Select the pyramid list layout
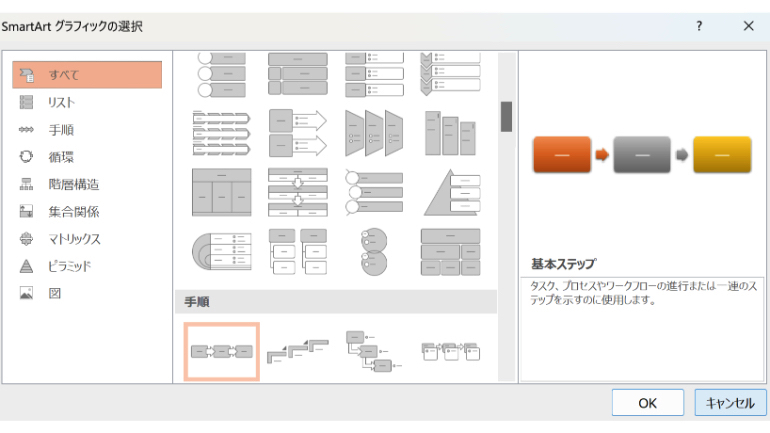Image resolution: width=770 pixels, height=433 pixels. 452,192
